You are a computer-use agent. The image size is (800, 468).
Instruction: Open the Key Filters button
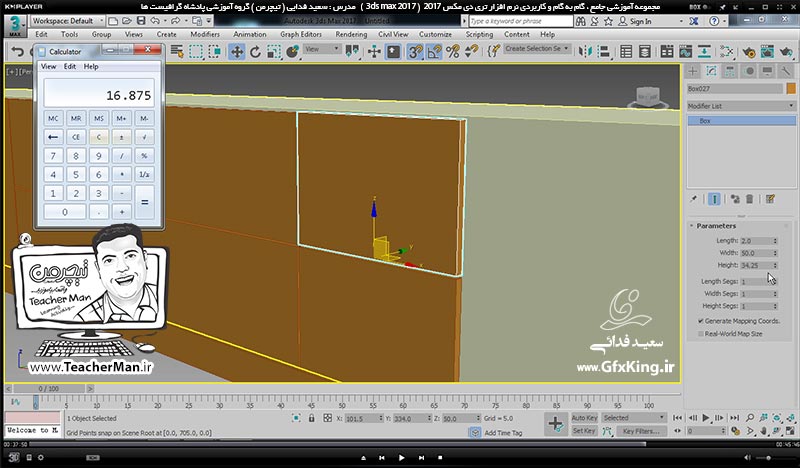click(641, 431)
